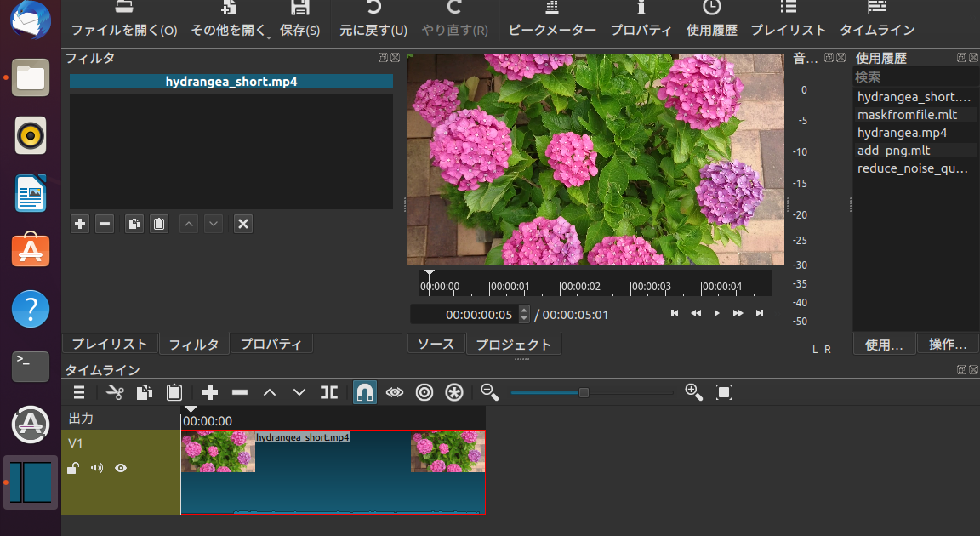980x536 pixels.
Task: Click the Paste icon in timeline toolbar
Action: tap(174, 392)
